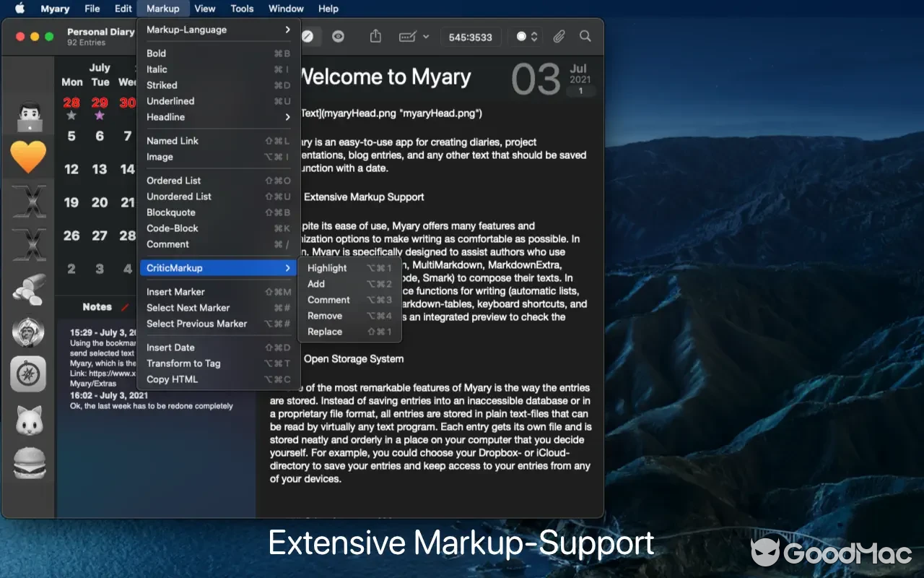This screenshot has width=924, height=578.
Task: Select the pills sidebar entry
Action: pos(28,290)
